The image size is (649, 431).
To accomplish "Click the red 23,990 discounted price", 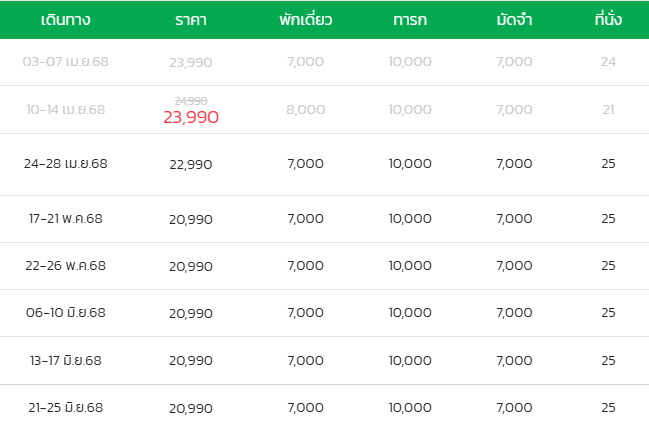I will coord(191,118).
